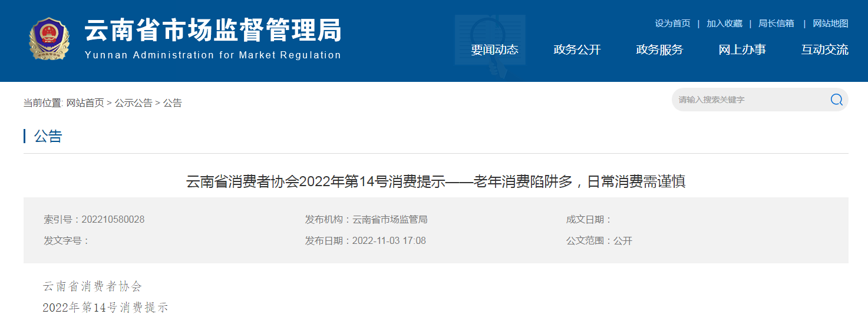Viewport: 868px width, 324px height.
Task: Select 互动交流 in the main navigation
Action: (x=824, y=50)
